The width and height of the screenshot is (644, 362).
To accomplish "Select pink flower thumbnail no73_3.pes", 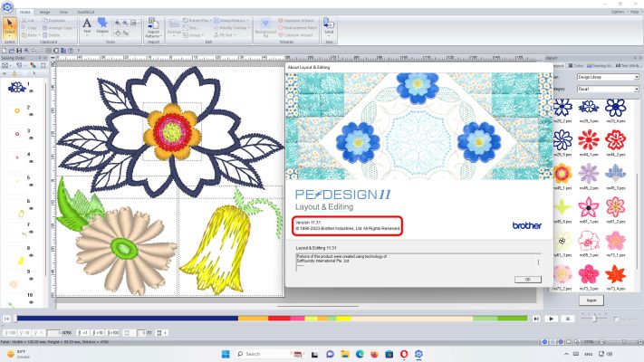I will [589, 273].
